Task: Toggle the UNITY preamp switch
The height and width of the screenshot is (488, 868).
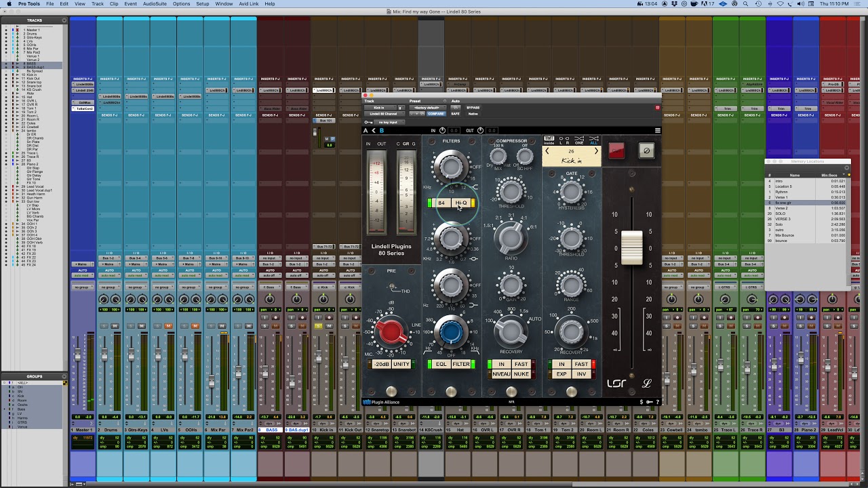Action: click(401, 365)
